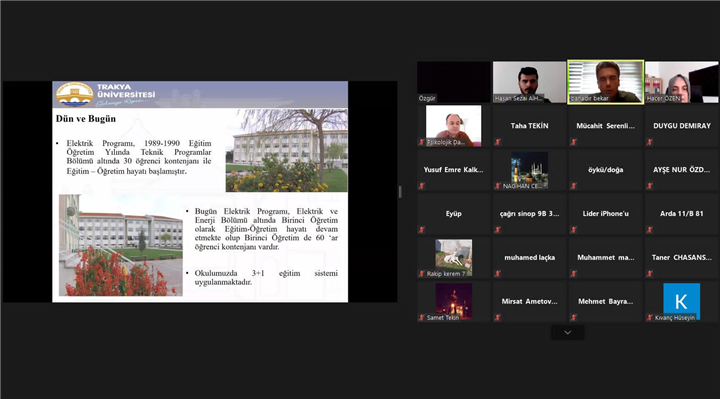This screenshot has height=399, width=720.
Task: Click the K avatar of Kıvanç Hüseyin
Action: pyautogui.click(x=681, y=301)
